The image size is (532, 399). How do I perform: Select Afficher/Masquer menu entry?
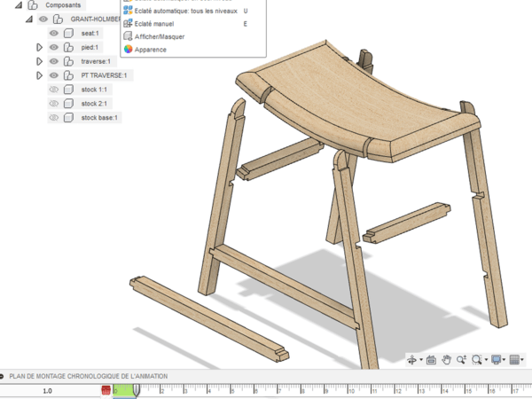click(x=159, y=36)
